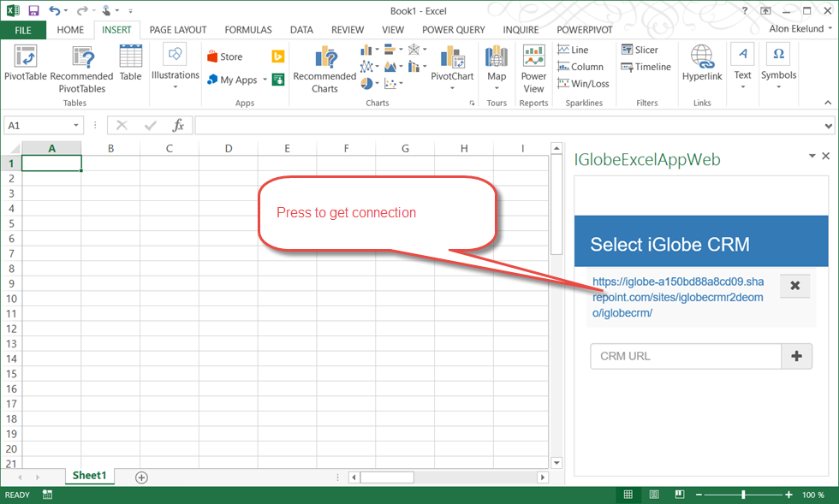The height and width of the screenshot is (504, 839).
Task: Zoom in with the plus button
Action: coord(788,495)
